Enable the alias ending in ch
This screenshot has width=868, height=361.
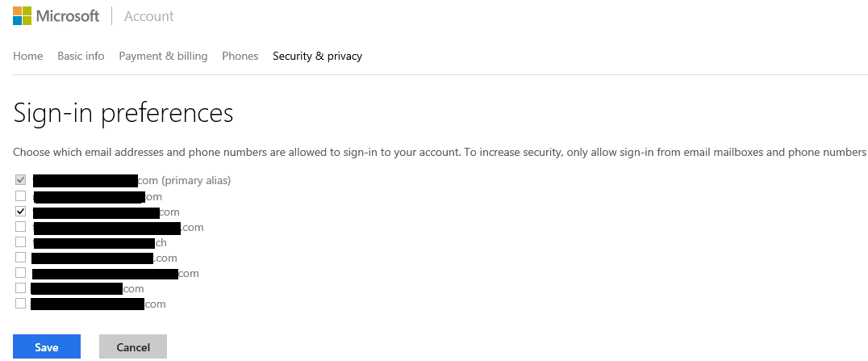(20, 241)
